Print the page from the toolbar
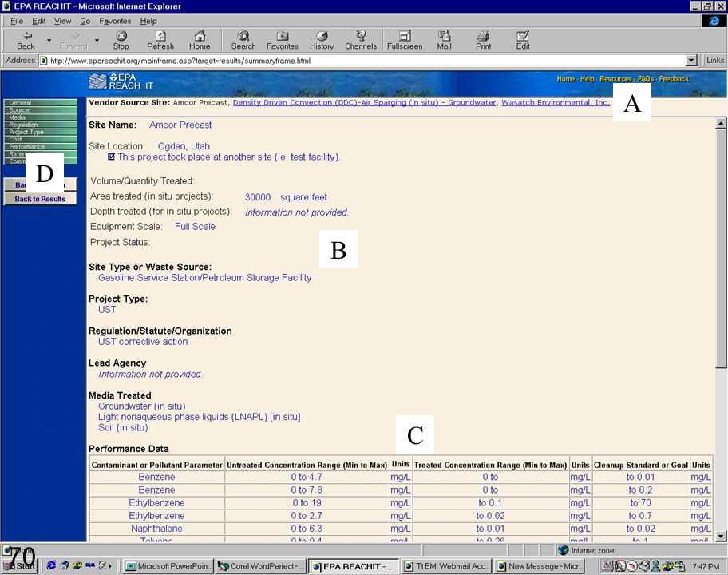Viewport: 728px width, 575px height. tap(483, 41)
